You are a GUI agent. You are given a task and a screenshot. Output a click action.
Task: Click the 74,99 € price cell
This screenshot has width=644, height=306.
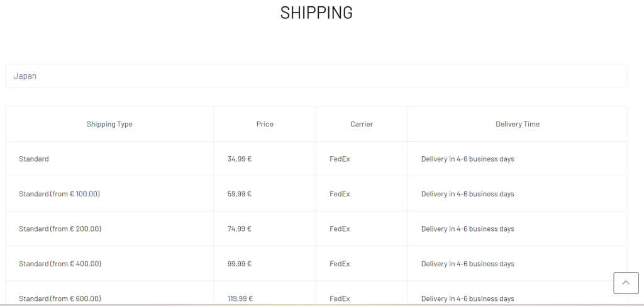pyautogui.click(x=240, y=229)
